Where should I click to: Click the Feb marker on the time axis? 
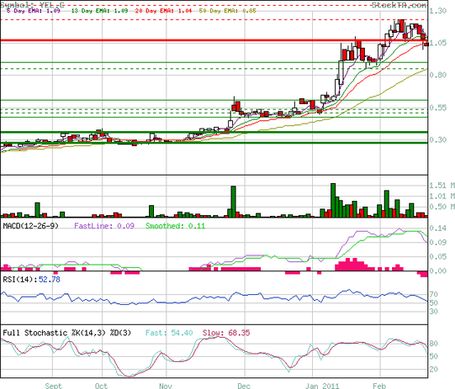pos(379,386)
